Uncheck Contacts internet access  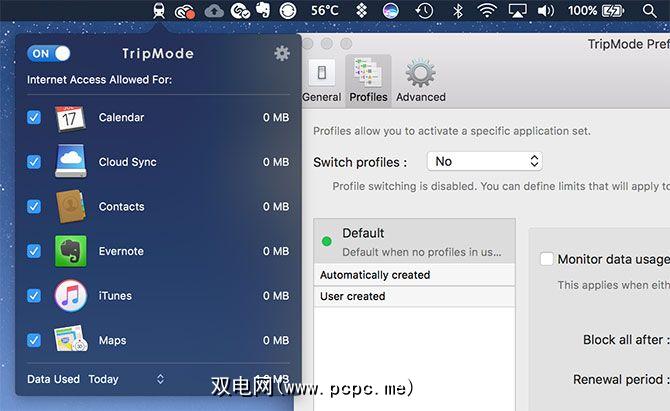34,206
